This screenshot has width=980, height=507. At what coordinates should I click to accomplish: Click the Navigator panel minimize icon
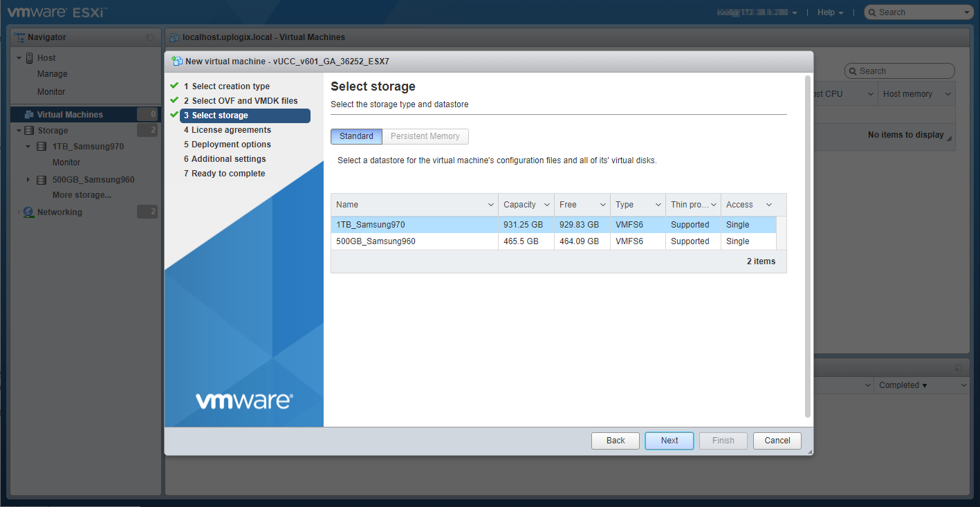(x=150, y=37)
